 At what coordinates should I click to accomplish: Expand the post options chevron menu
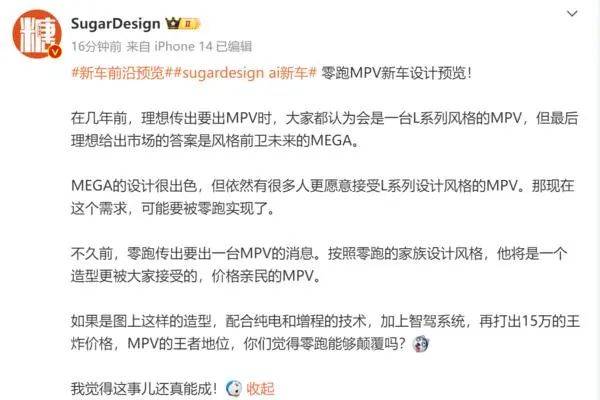click(x=572, y=14)
